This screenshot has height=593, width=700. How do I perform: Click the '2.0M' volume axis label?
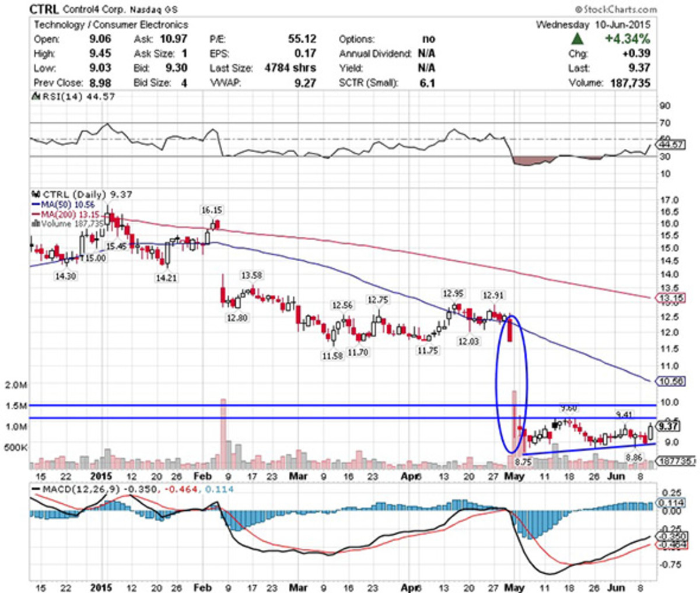pyautogui.click(x=16, y=385)
